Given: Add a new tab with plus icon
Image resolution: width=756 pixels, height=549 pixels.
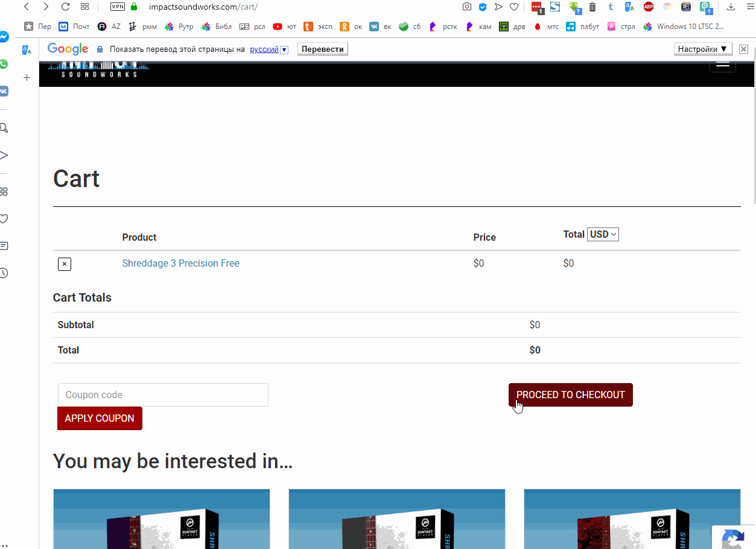Looking at the screenshot, I should click(27, 78).
